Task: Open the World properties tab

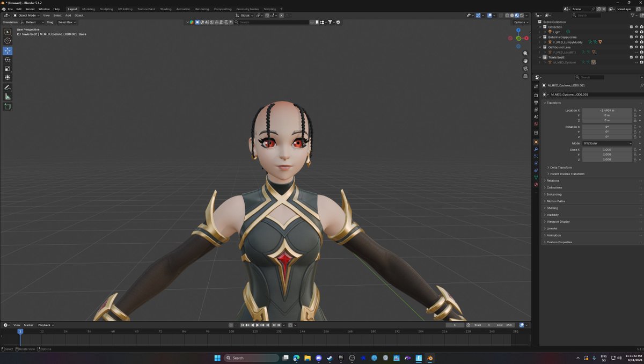Action: (x=536, y=124)
